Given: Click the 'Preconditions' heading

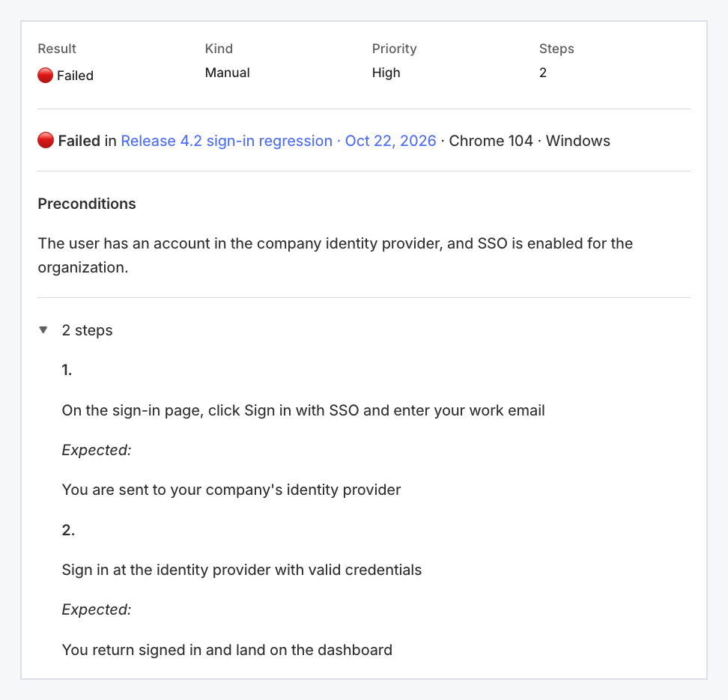Looking at the screenshot, I should click(87, 204).
